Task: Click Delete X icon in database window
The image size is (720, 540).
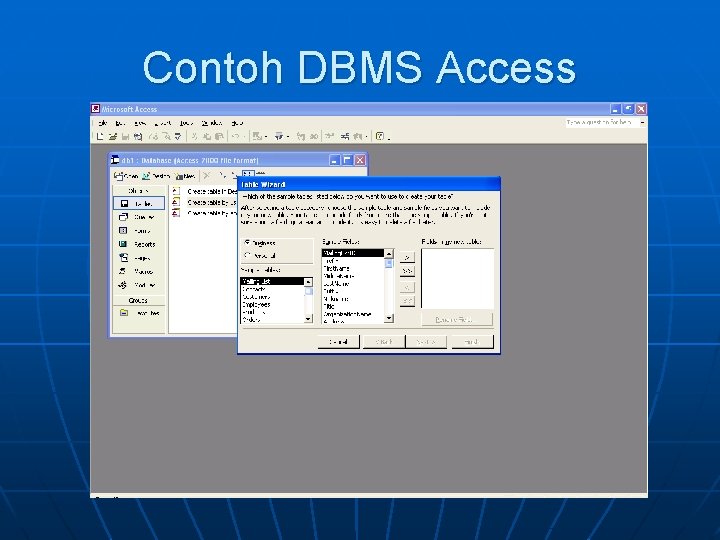Action: [x=207, y=175]
